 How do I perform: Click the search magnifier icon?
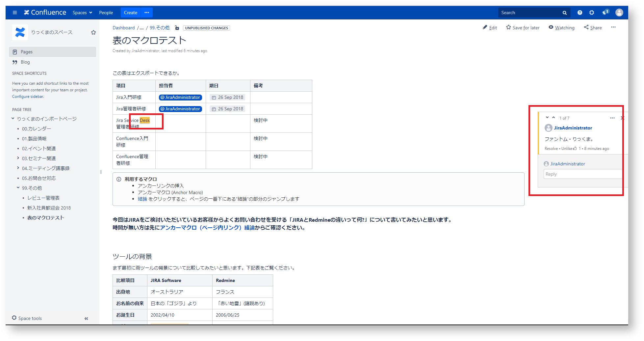565,13
